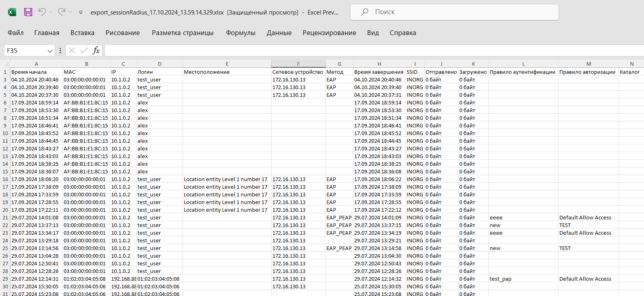Expand the Name Box dropdown arrow
Viewport: 644px width, 296px height.
[50, 51]
